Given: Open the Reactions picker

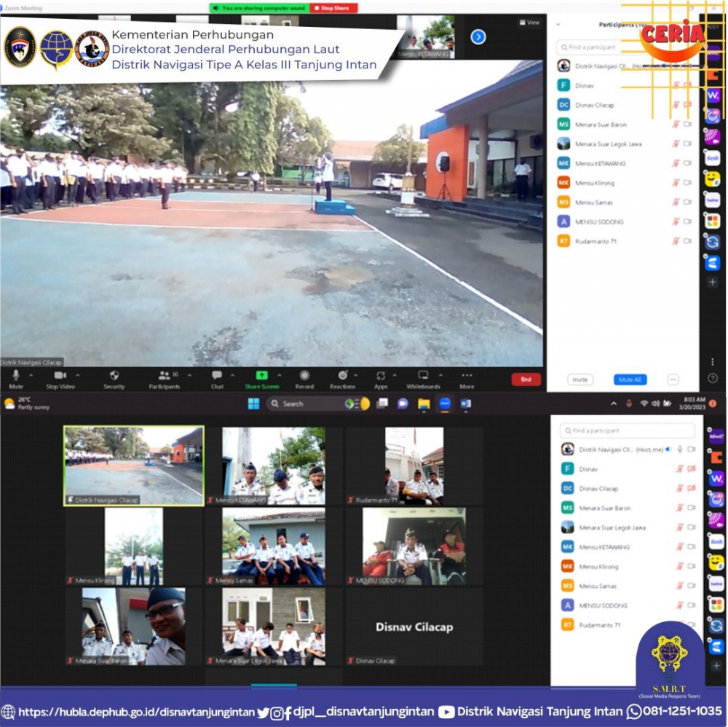Looking at the screenshot, I should click(343, 379).
